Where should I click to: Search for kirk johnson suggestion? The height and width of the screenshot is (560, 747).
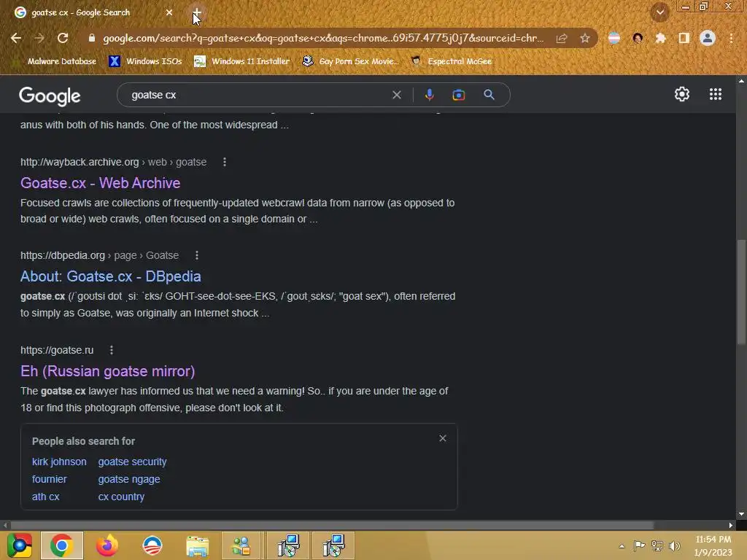[59, 462]
